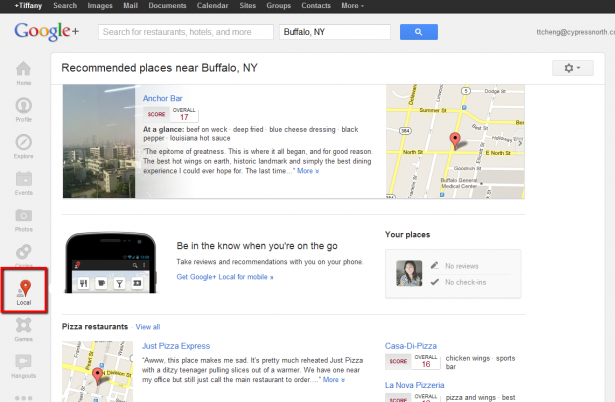615x402 pixels.
Task: Expand Anchor Bar review with More
Action: tap(308, 171)
